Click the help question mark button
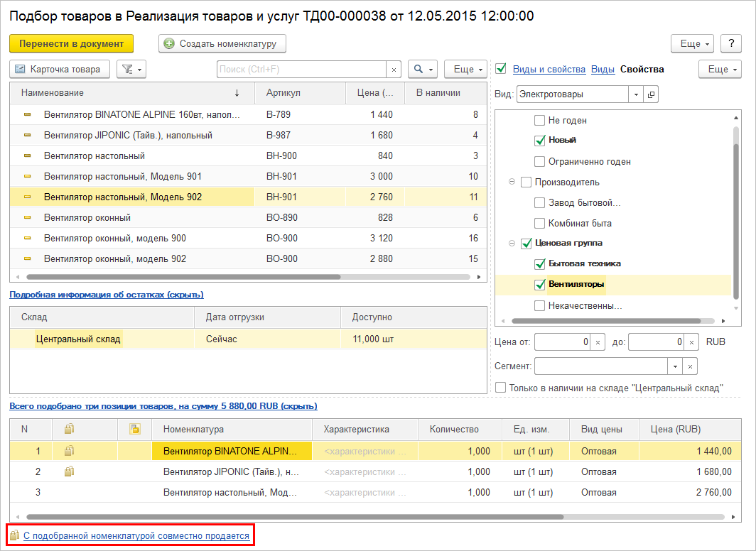756x551 pixels. [x=731, y=43]
